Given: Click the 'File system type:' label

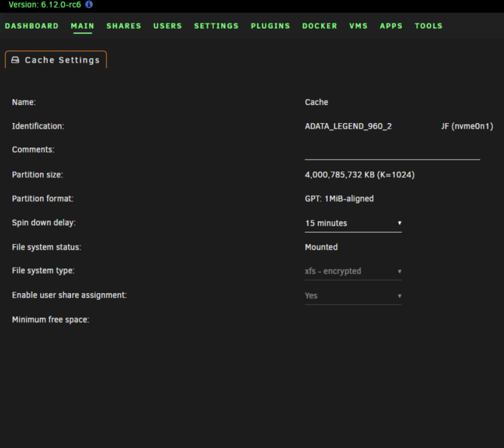Looking at the screenshot, I should click(43, 271).
